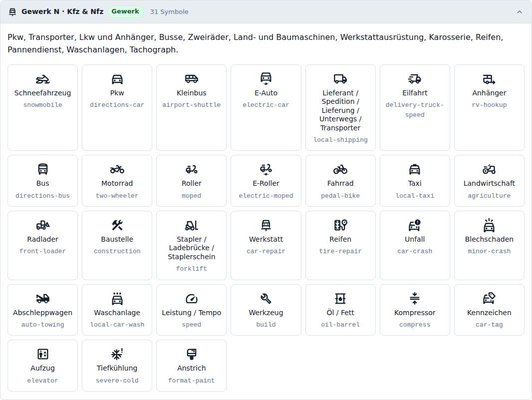Select the Anstrich format-paint icon
Screen dimensions: 532x400
[191, 354]
